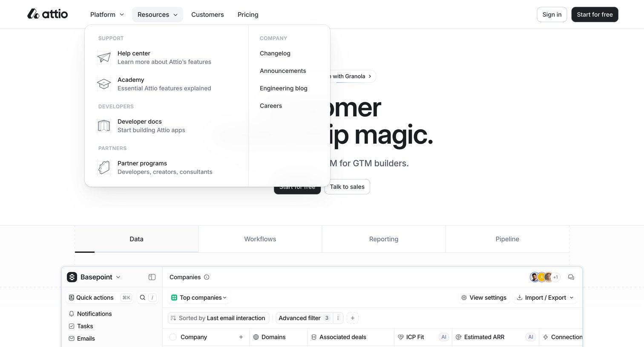Open the Careers link
This screenshot has height=347, width=644.
(271, 106)
